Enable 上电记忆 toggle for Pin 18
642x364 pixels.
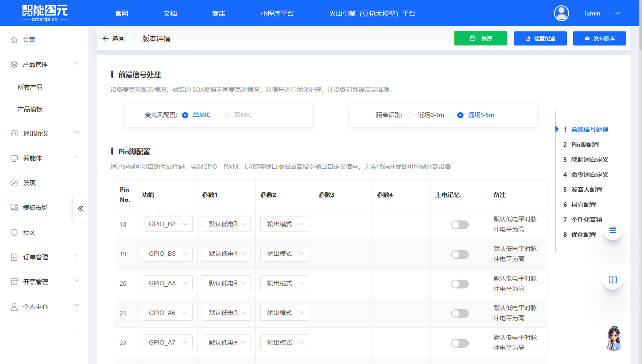[x=460, y=224]
